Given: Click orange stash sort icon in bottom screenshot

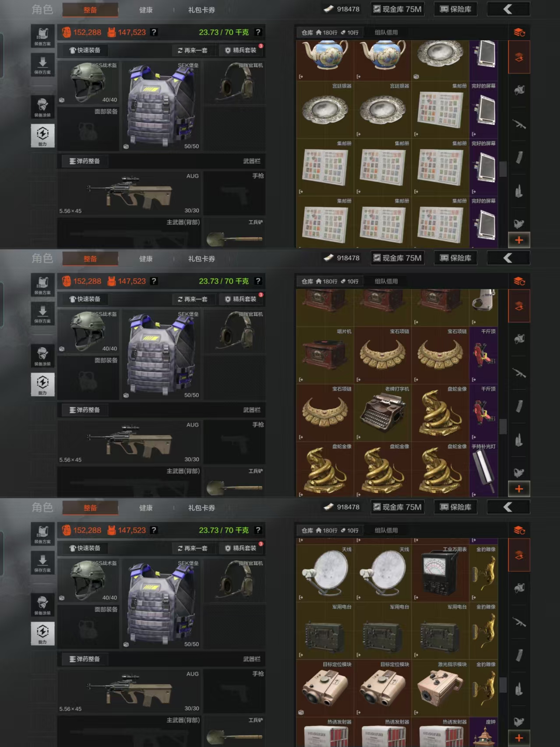Looking at the screenshot, I should coord(519,530).
